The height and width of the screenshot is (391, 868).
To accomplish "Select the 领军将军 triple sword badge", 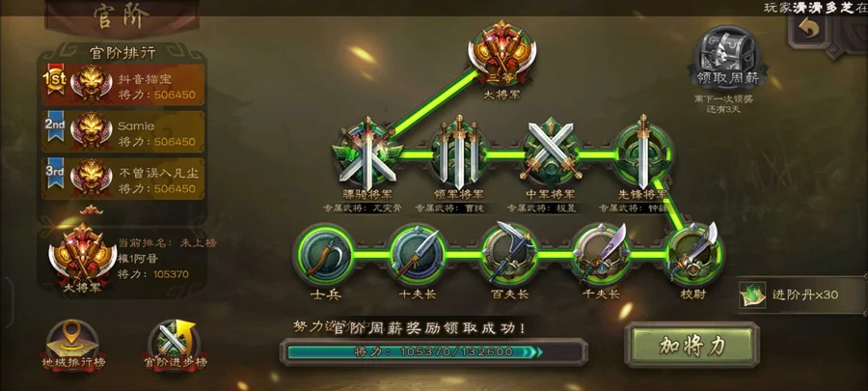I will (459, 154).
